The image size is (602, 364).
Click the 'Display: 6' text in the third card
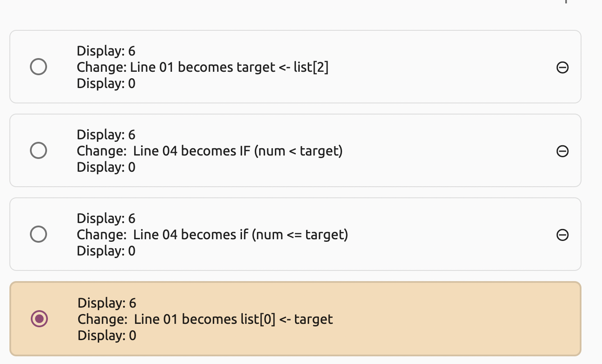(x=106, y=218)
